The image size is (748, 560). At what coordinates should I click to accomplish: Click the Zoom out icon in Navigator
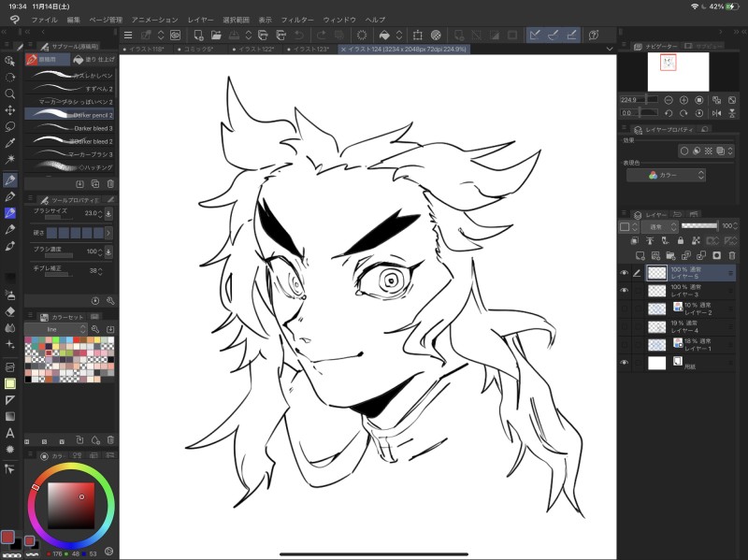click(669, 100)
